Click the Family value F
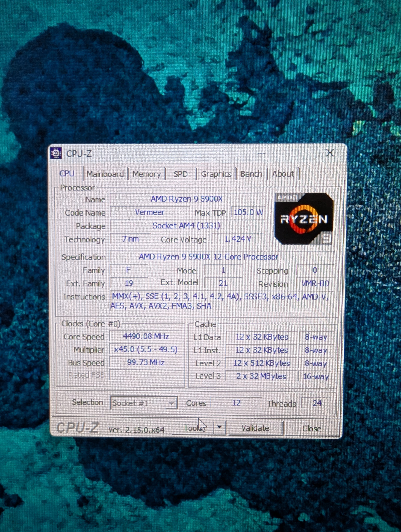401x532 pixels. (x=129, y=270)
